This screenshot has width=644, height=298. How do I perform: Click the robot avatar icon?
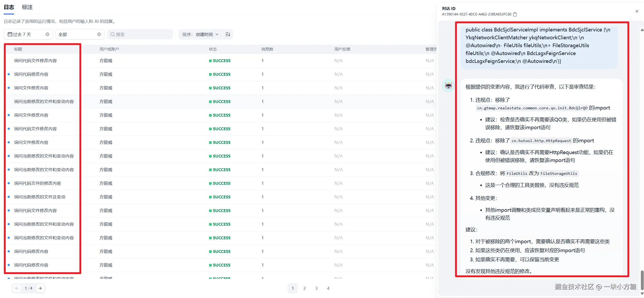tap(449, 85)
